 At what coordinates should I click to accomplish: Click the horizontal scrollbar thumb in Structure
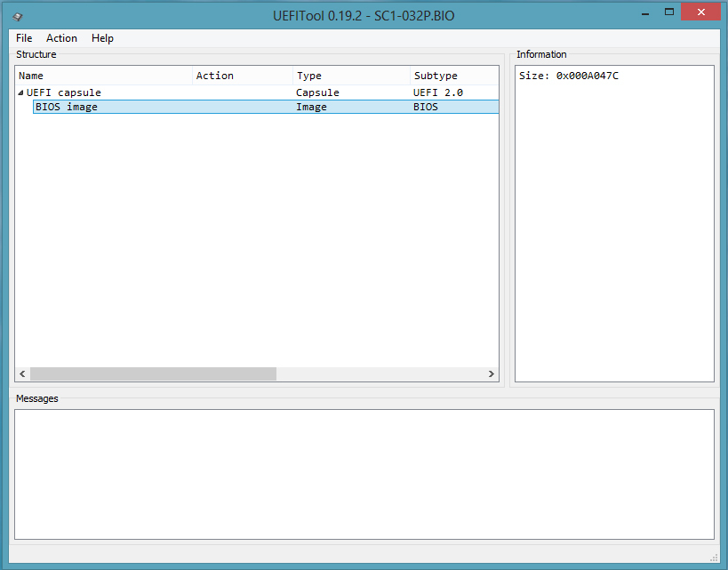(x=153, y=374)
